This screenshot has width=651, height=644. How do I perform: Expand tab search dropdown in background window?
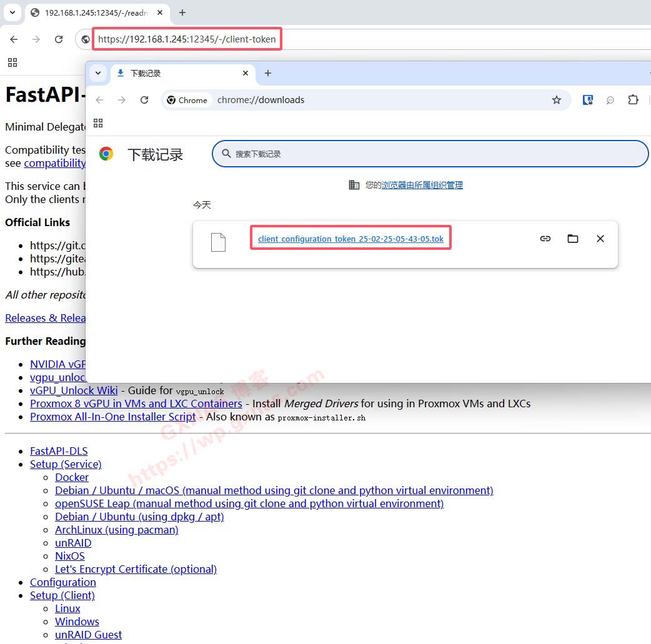pyautogui.click(x=12, y=12)
